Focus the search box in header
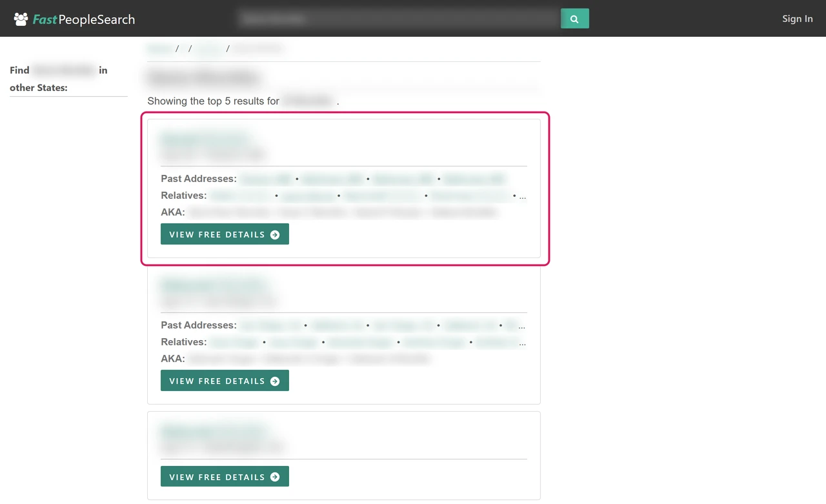The height and width of the screenshot is (504, 826). coord(398,19)
